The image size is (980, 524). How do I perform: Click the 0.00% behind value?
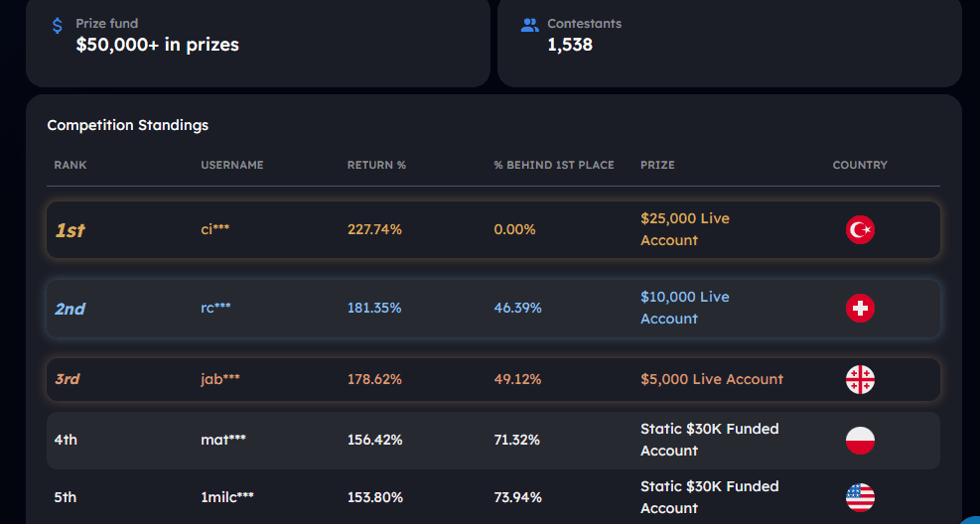click(x=514, y=229)
